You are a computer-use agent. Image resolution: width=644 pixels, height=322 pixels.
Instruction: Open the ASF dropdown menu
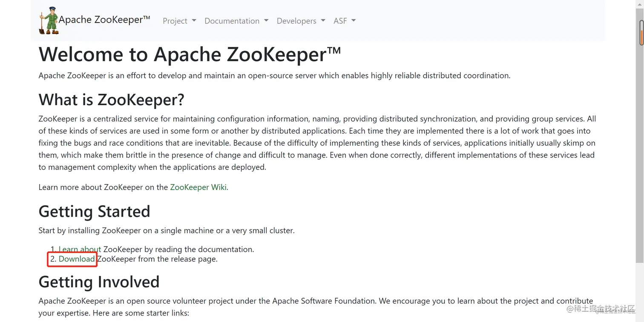click(x=344, y=21)
